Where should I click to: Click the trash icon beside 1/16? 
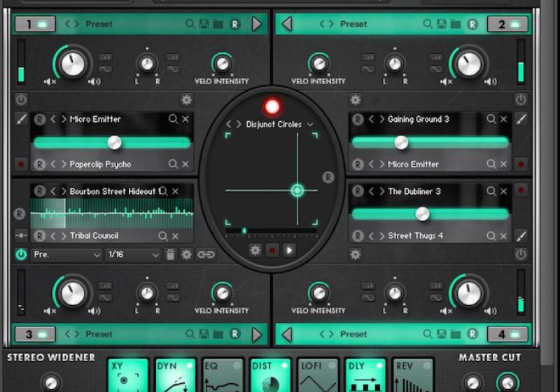coord(170,255)
